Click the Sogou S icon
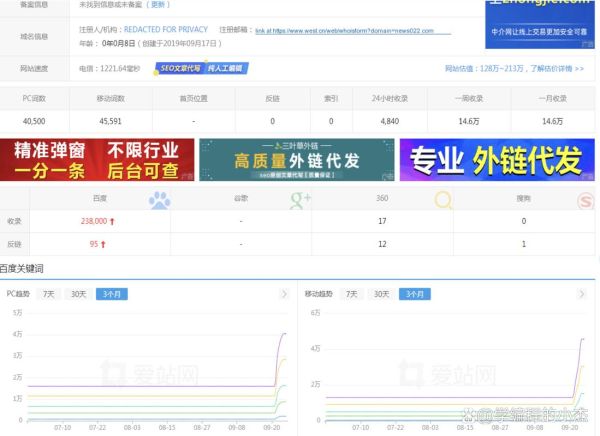 [x=585, y=201]
